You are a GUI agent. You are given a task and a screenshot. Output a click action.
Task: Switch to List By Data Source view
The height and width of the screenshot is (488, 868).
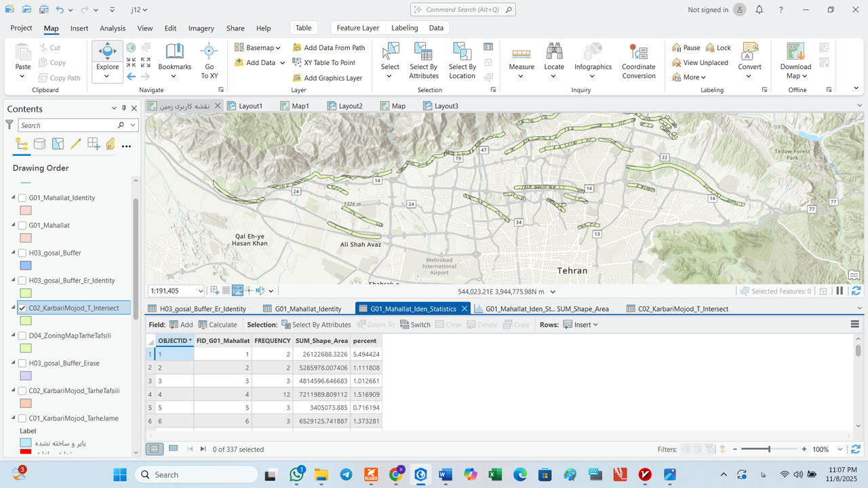(40, 144)
